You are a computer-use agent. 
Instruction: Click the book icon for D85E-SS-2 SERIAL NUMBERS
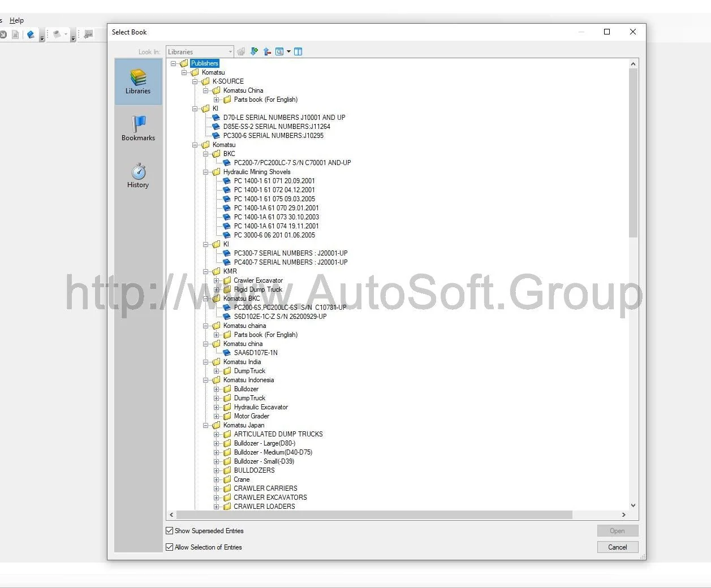[216, 127]
